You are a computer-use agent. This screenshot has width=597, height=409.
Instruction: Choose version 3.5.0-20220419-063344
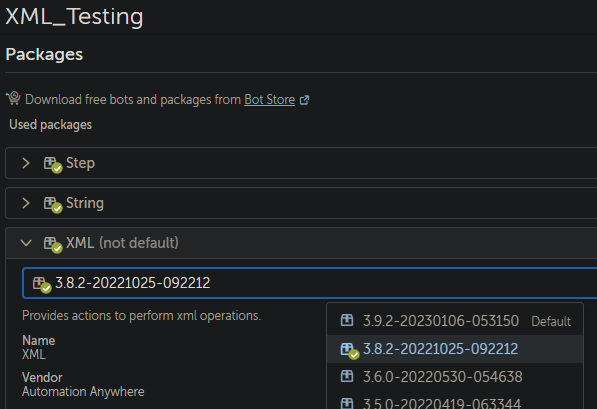(455, 401)
